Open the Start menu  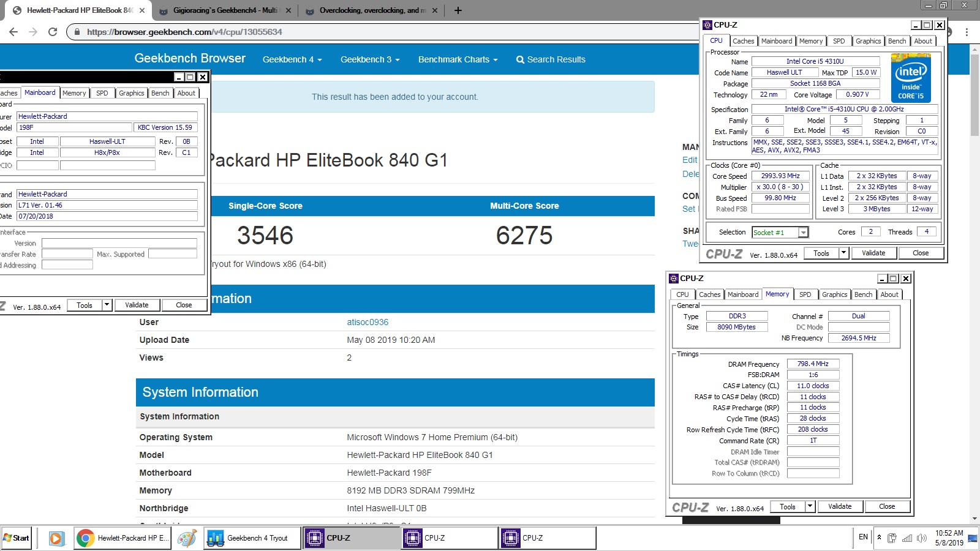[17, 538]
